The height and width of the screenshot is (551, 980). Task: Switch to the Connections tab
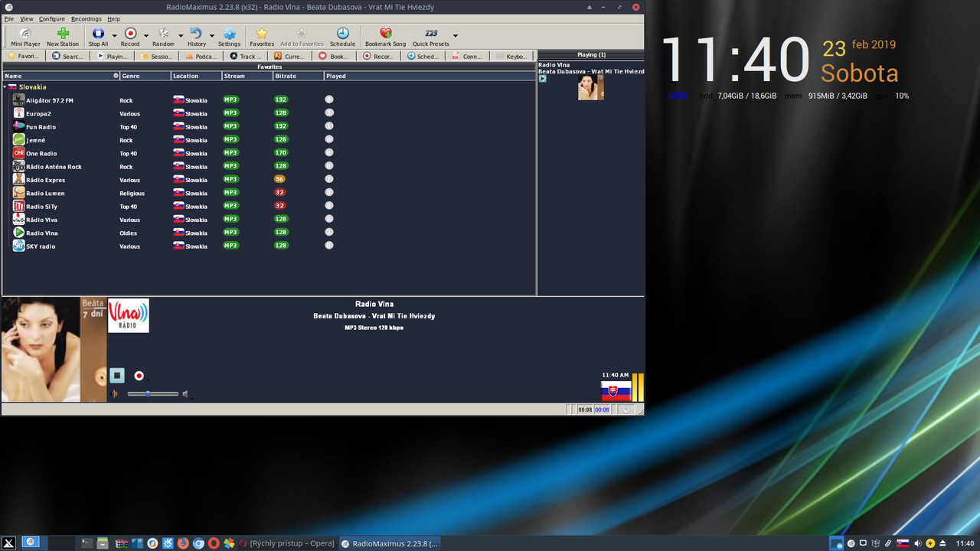pyautogui.click(x=468, y=56)
